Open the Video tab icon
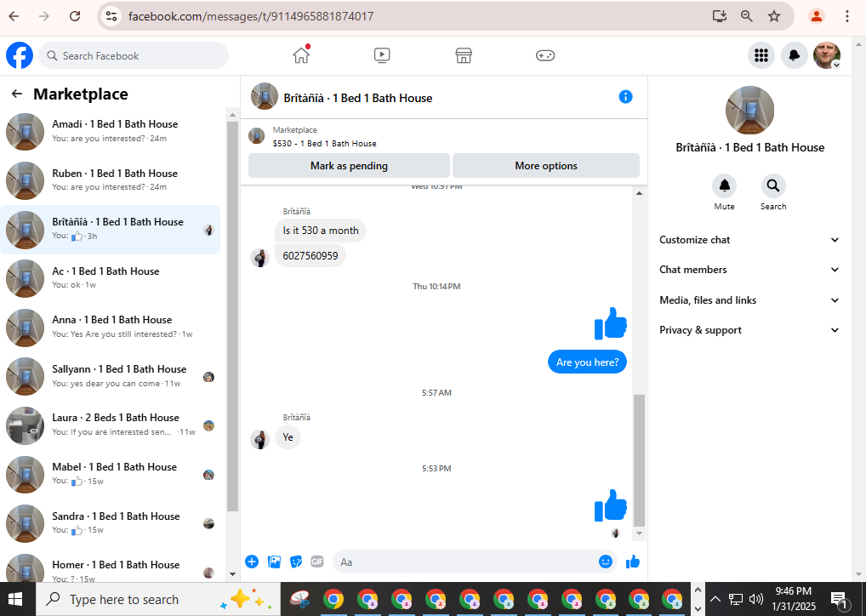 click(x=382, y=55)
